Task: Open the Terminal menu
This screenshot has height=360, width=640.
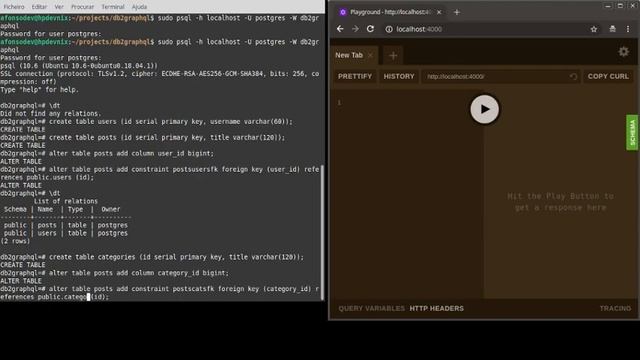Action: (x=113, y=7)
